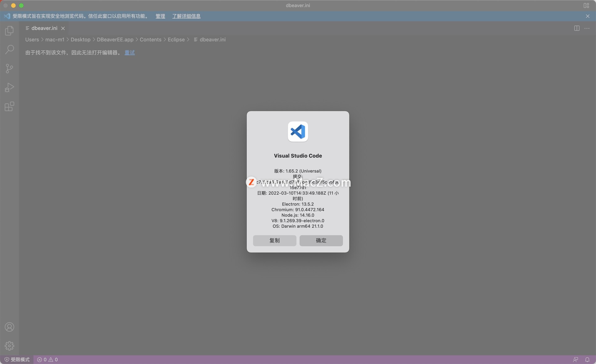
Task: Click the 管理 link in banner
Action: (x=160, y=16)
